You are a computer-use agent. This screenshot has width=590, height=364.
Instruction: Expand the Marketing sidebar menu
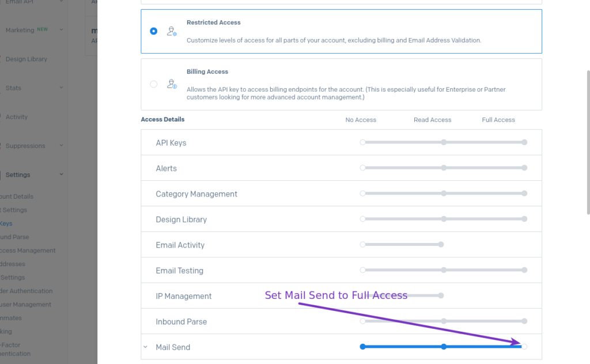click(x=61, y=30)
